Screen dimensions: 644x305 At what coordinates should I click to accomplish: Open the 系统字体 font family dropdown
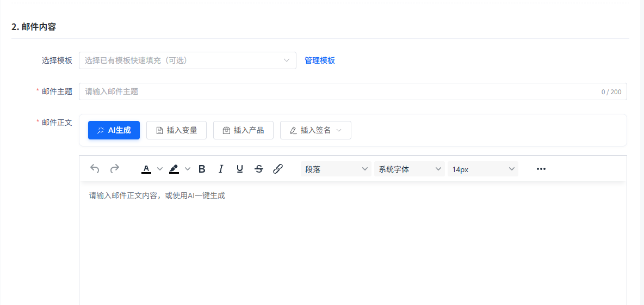[409, 169]
